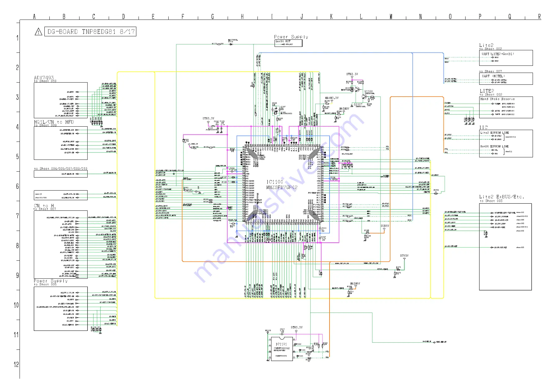Click grid row number 1

(x=17, y=38)
